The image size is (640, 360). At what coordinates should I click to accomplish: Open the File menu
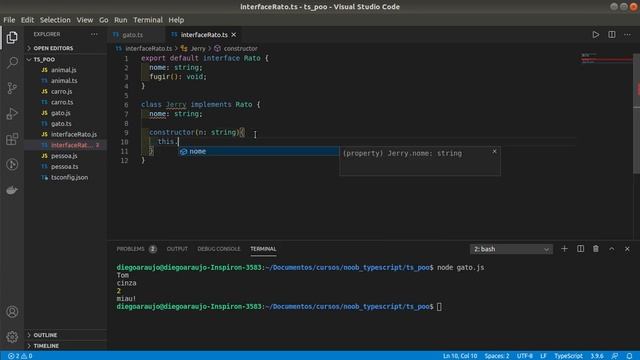9,20
